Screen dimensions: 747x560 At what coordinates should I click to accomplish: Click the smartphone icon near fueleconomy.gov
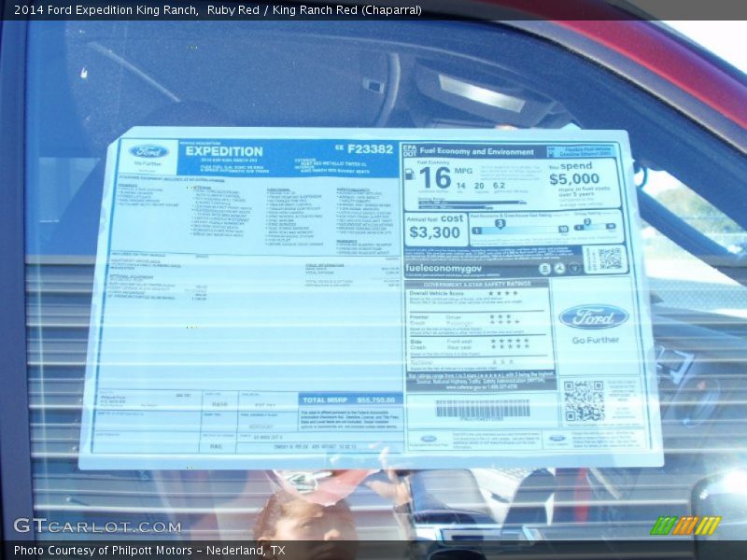544,268
